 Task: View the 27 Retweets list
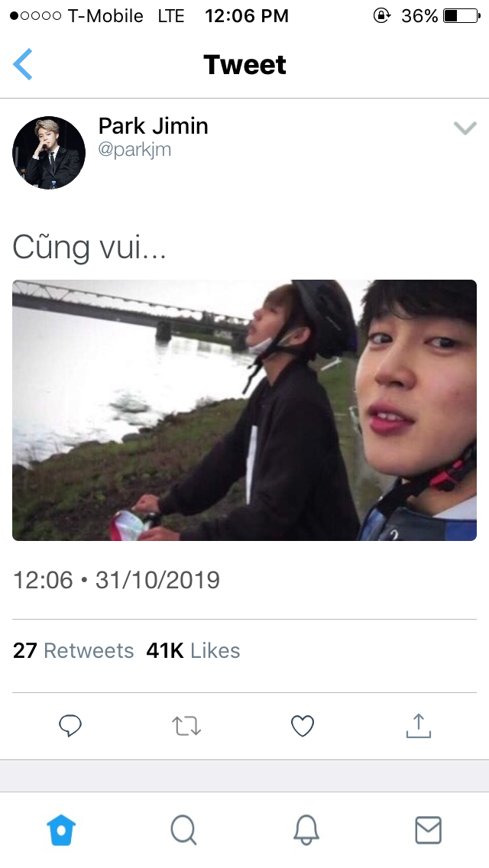point(73,651)
